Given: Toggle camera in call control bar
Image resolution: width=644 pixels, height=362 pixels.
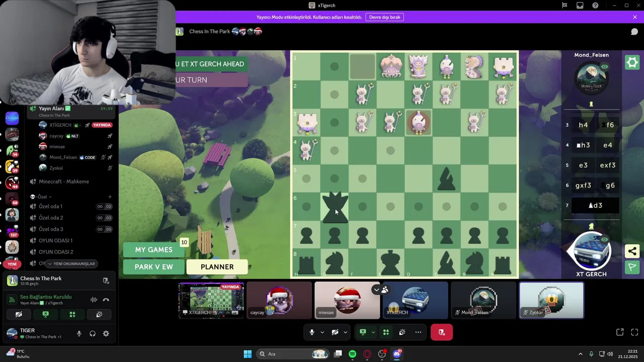Looking at the screenshot, I should coord(335,332).
